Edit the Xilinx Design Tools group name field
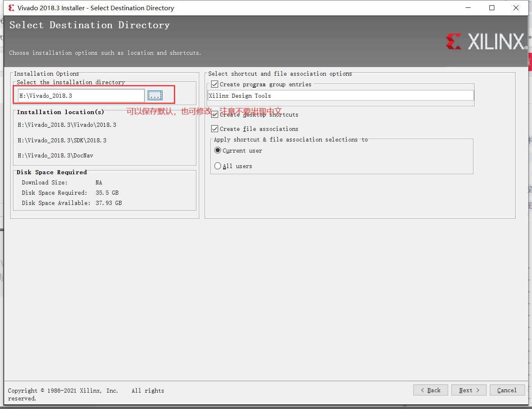Viewport: 532px width, 409px height. (341, 96)
